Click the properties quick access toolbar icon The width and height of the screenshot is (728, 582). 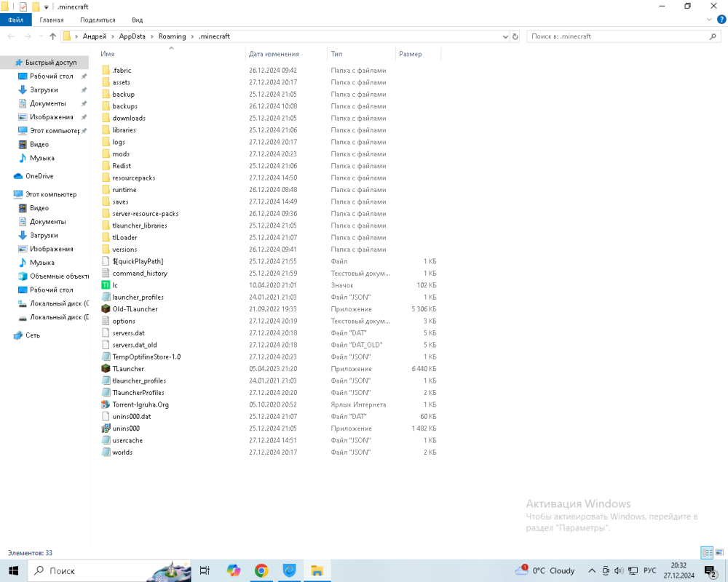(23, 7)
